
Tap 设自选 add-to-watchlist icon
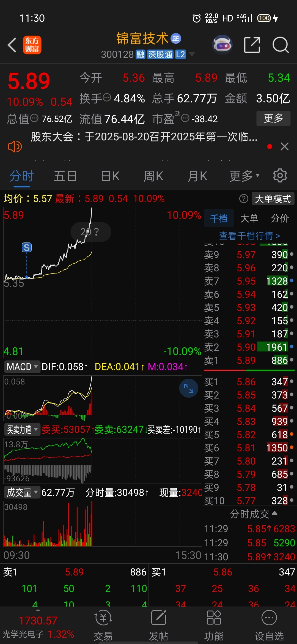pyautogui.click(x=269, y=625)
